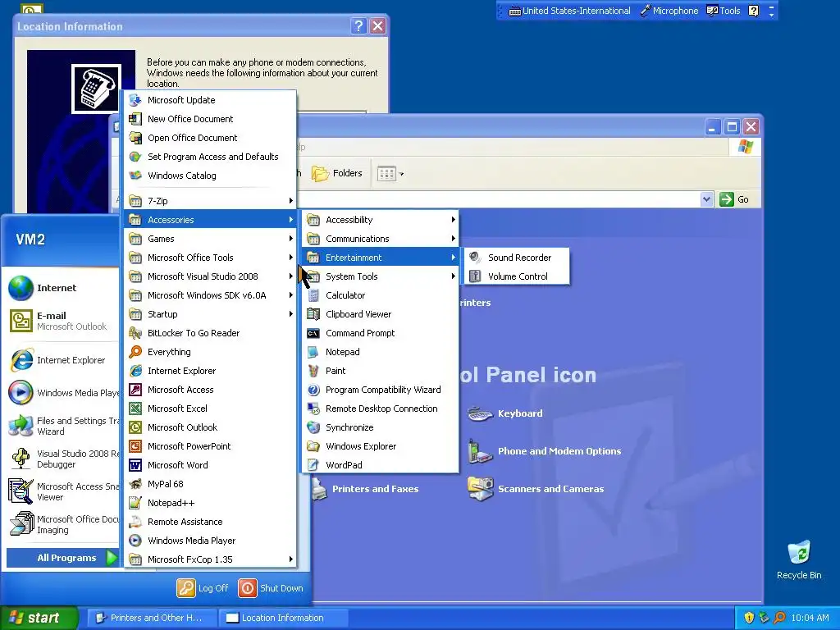The image size is (840, 630).
Task: Click Open Office Document
Action: point(210,138)
